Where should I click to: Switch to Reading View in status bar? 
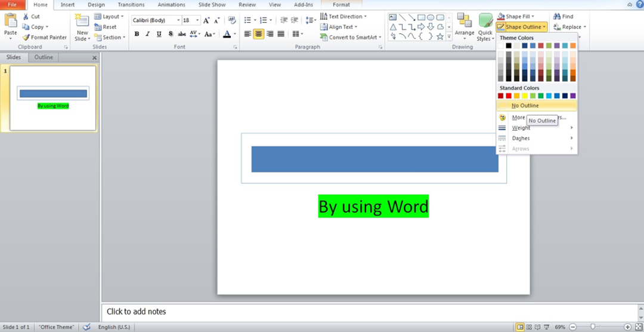pos(538,327)
